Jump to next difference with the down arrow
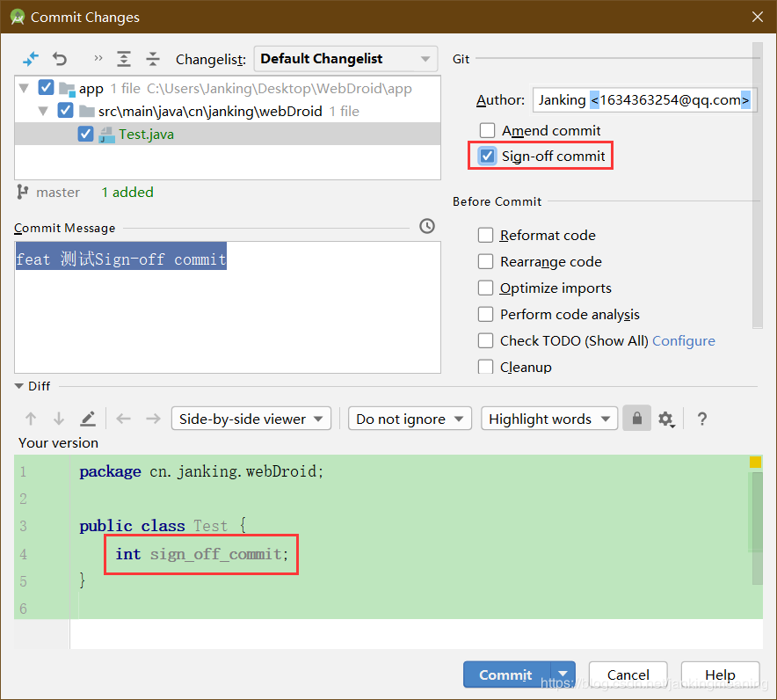 tap(58, 419)
